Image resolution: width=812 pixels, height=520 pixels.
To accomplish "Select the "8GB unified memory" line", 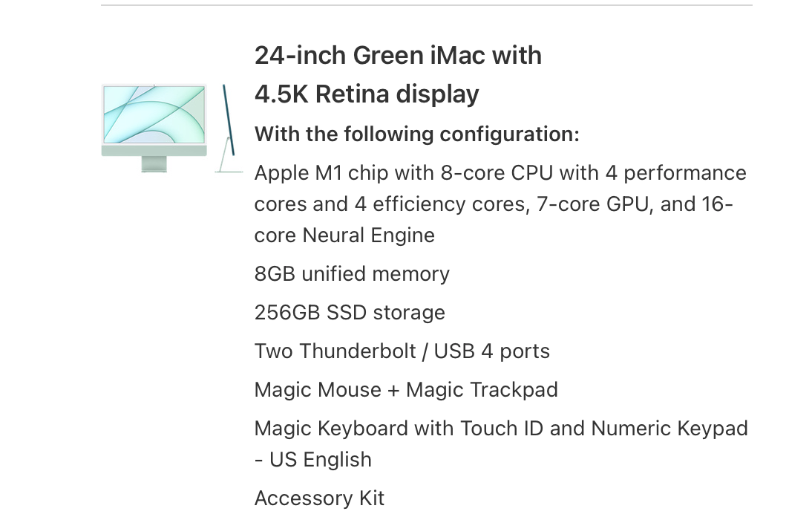I will click(x=352, y=274).
